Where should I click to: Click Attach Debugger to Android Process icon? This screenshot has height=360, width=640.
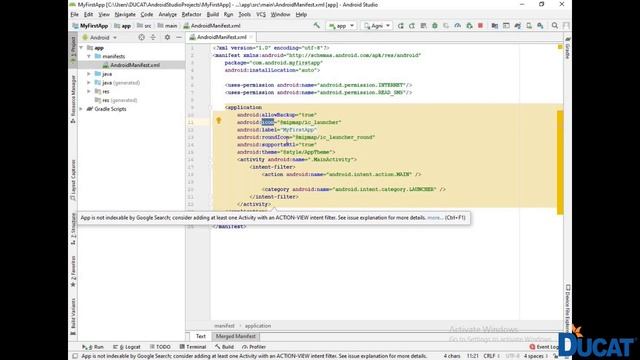tap(469, 26)
